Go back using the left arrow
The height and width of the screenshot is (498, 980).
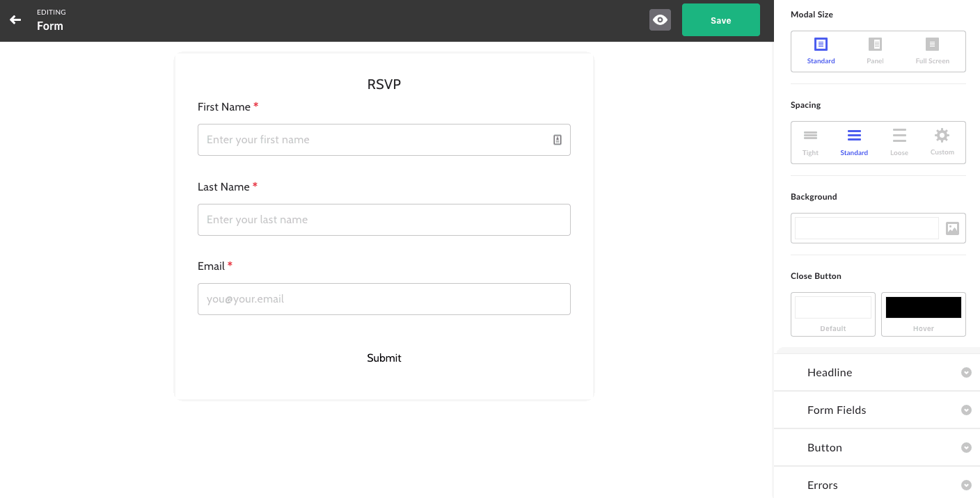pyautogui.click(x=15, y=20)
